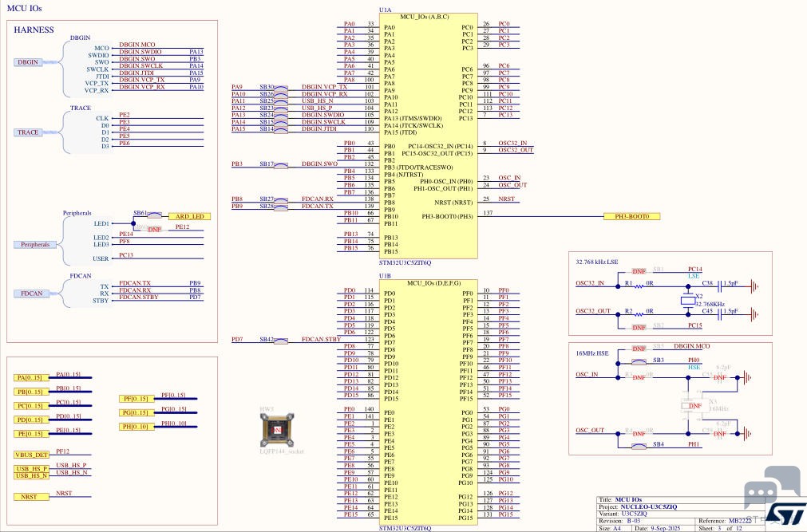Screen dimensions: 807x532
Task: Click 'DBGIN.MCO' net label in the harness
Action: tap(137, 45)
